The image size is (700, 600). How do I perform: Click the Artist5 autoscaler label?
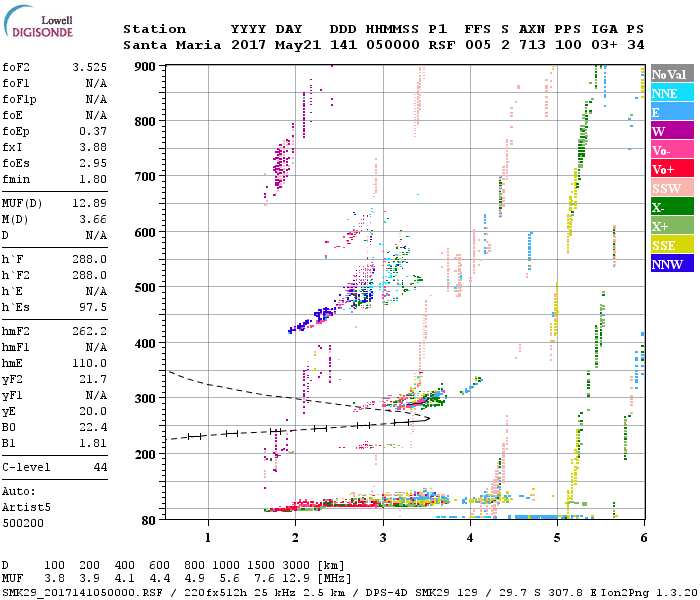coord(26,508)
